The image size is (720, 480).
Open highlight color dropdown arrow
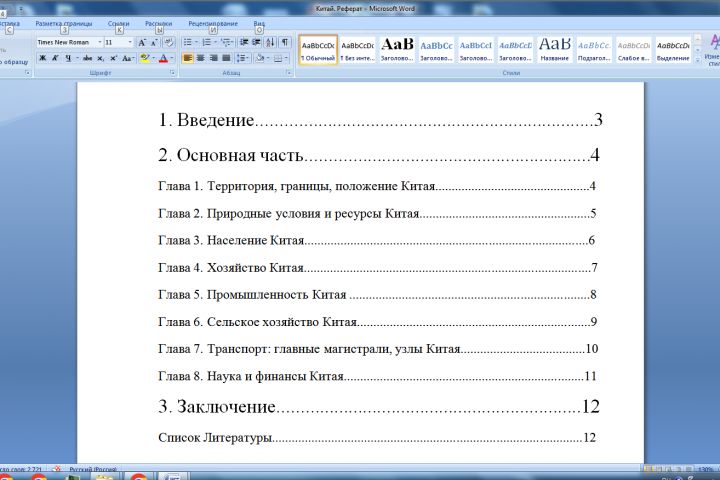click(154, 58)
